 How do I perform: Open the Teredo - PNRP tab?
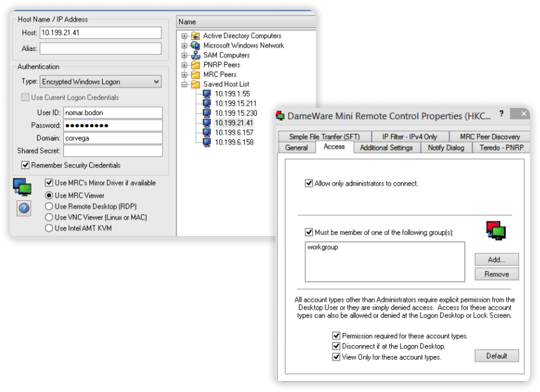click(501, 148)
